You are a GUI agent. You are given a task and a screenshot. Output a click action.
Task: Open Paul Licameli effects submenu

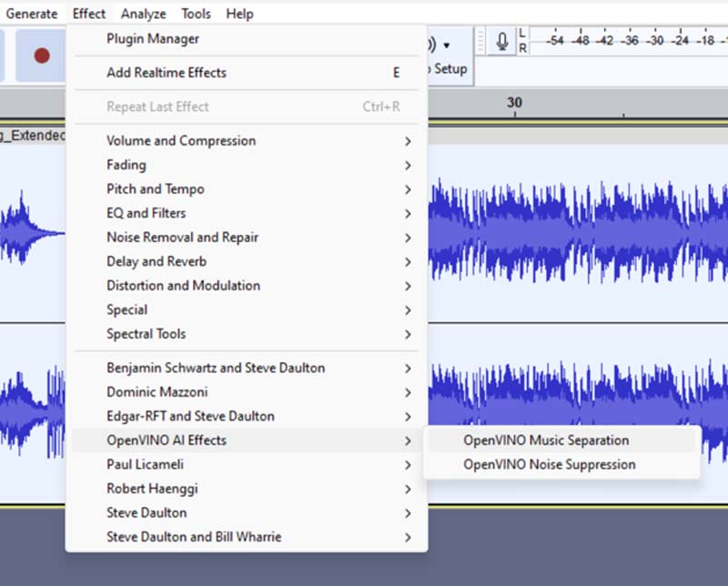(247, 465)
